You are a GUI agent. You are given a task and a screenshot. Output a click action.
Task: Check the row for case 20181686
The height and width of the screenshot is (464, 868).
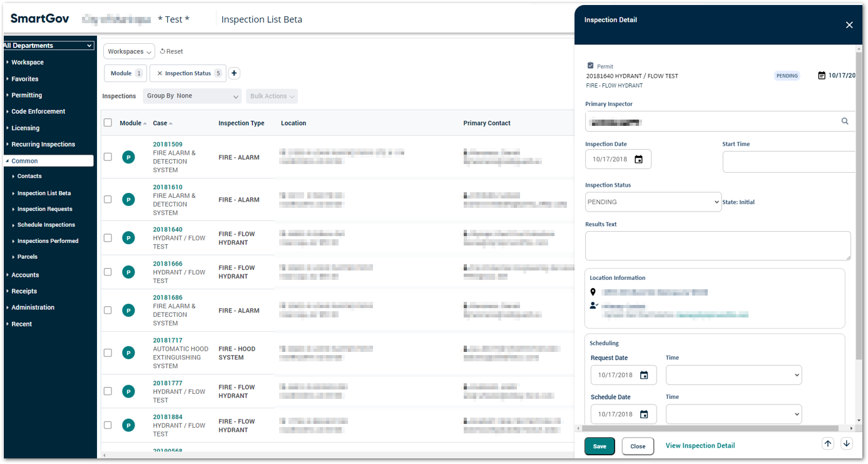click(x=108, y=310)
